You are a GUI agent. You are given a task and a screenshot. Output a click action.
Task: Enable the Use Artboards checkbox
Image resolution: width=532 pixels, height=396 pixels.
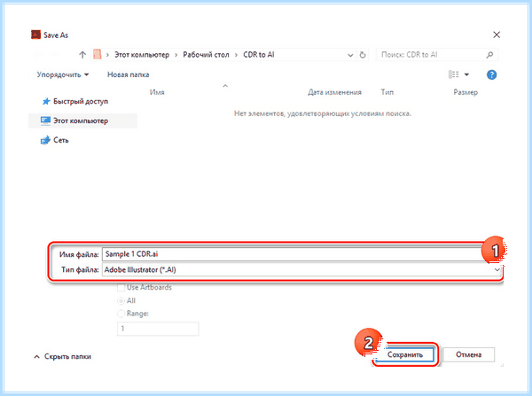[x=121, y=288]
